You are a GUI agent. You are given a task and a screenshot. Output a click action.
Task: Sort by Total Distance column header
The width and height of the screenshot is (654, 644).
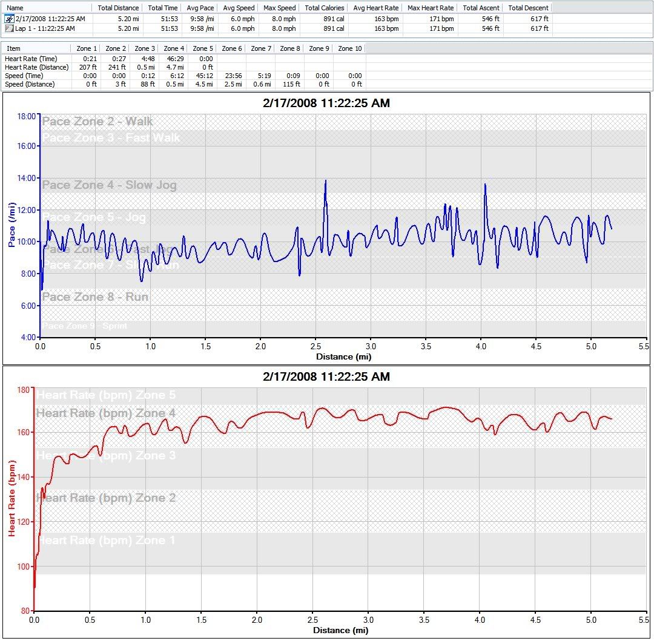click(118, 8)
